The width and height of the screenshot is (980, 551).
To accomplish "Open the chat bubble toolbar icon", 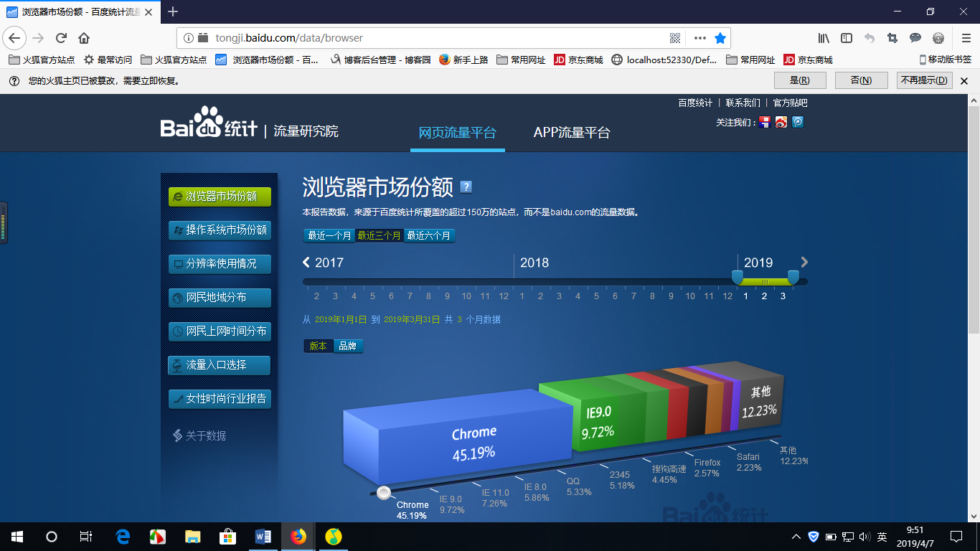I will pos(915,38).
